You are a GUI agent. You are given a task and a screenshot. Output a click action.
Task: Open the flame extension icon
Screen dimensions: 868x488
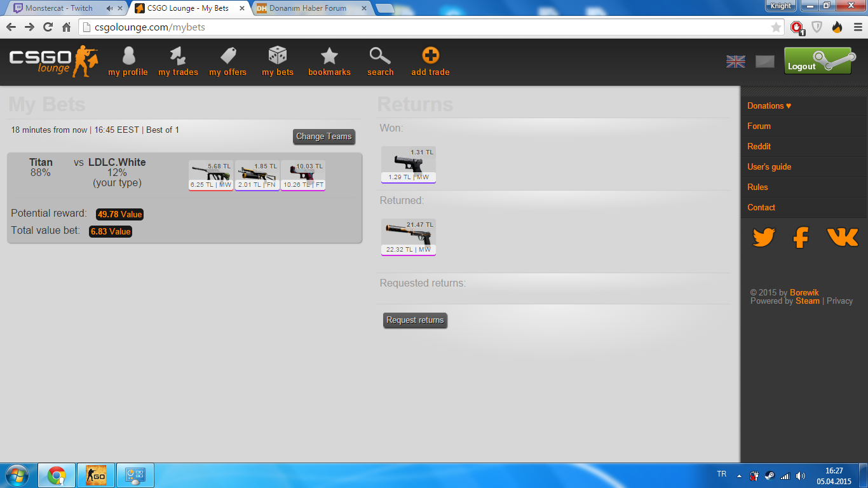coord(837,27)
